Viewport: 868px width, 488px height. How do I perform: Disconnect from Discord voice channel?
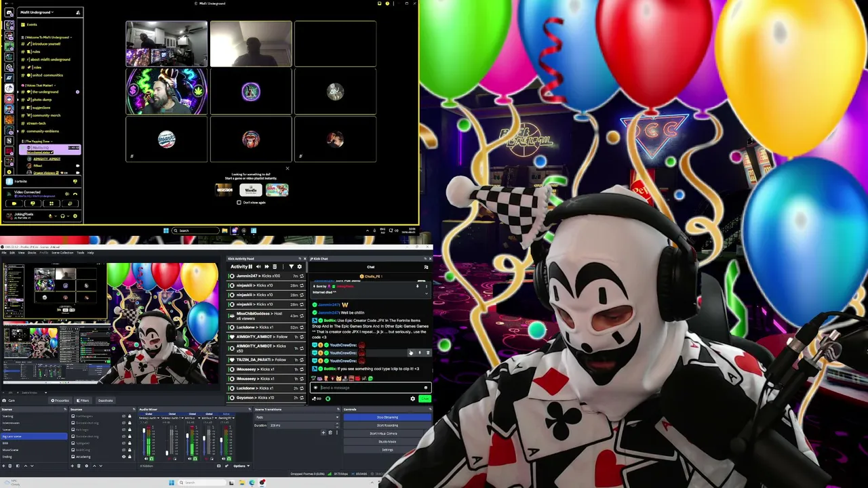point(75,194)
